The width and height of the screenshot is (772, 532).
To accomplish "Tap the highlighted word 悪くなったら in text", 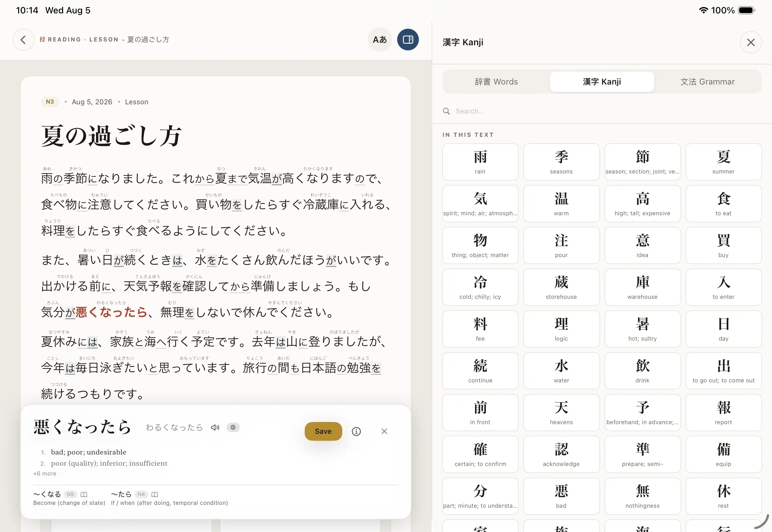I will 111,312.
